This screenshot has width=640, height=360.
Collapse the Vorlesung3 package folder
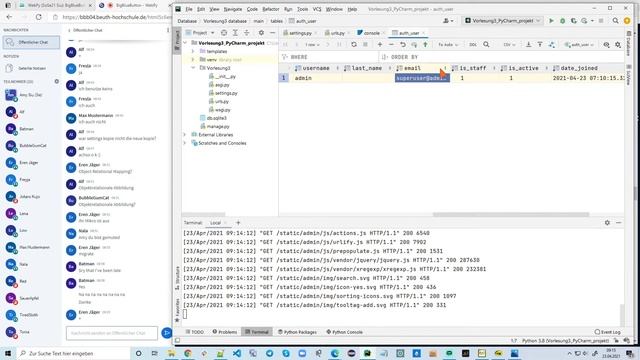193,68
